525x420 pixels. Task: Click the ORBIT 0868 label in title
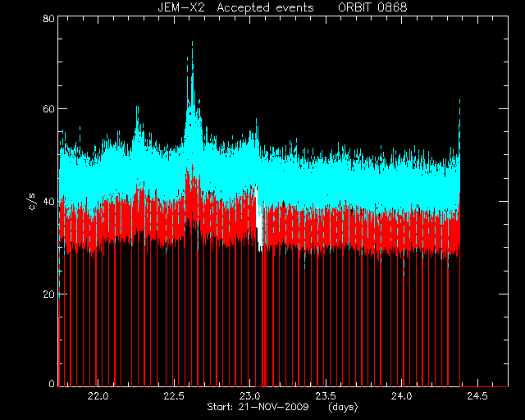tap(372, 7)
